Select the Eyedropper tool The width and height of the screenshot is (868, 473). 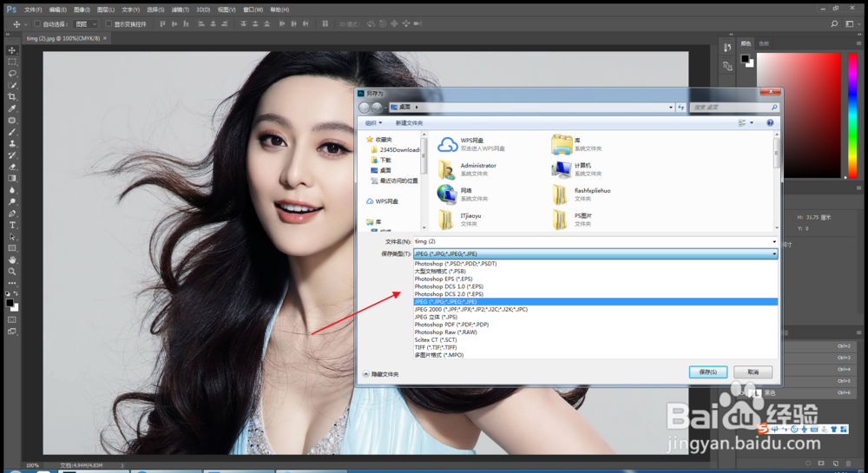12,108
